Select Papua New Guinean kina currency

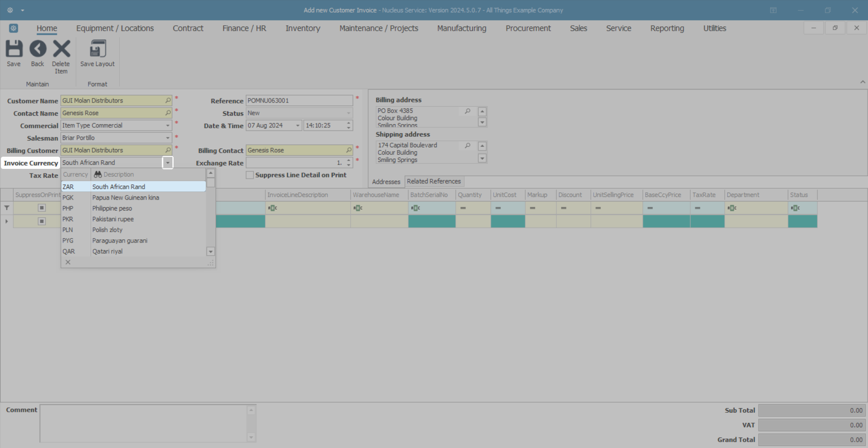tap(133, 197)
